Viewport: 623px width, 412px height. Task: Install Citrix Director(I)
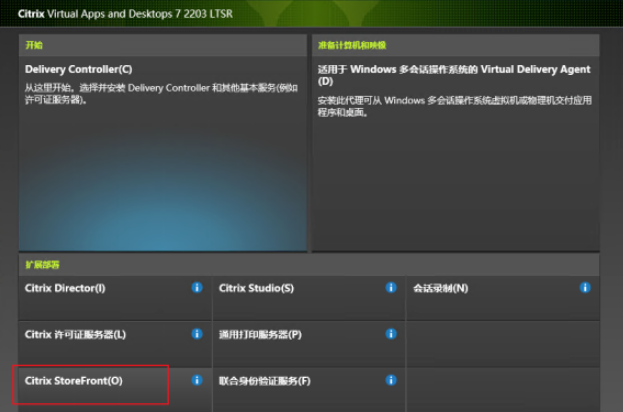pyautogui.click(x=65, y=288)
